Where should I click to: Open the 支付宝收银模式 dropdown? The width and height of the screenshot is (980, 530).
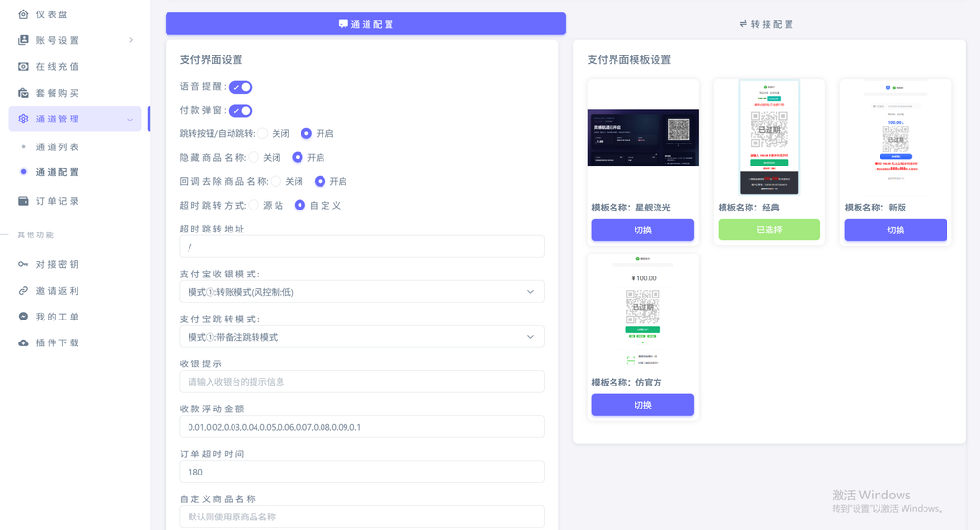point(362,292)
